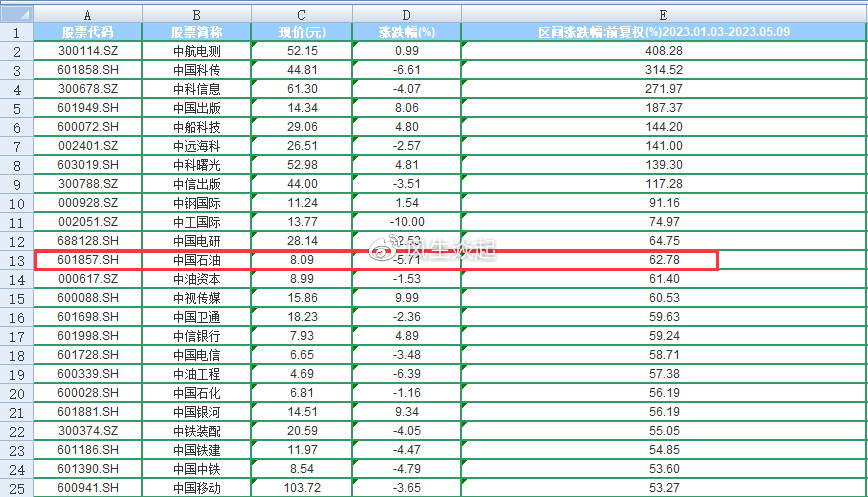Screen dimensions: 868x497
Task: Click the 涨跌幅(%) header cell
Action: point(407,33)
